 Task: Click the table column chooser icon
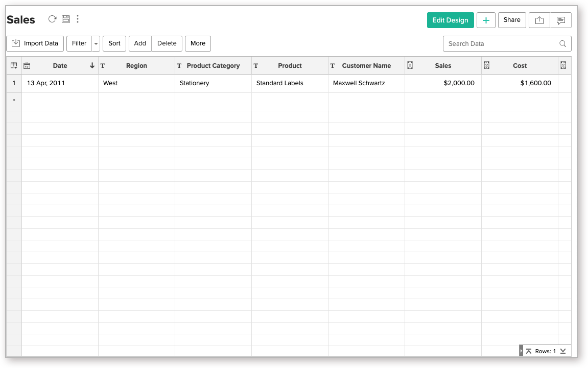[x=14, y=65]
